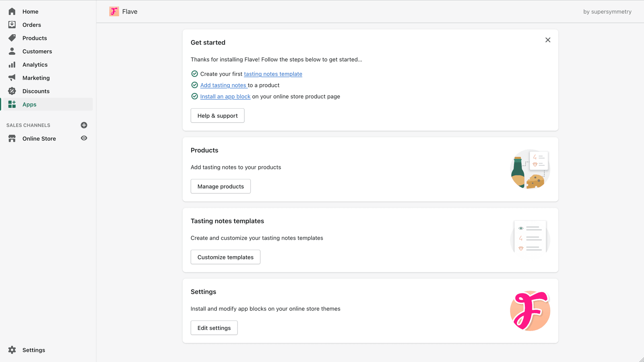
Task: Click the Manage products button
Action: [x=220, y=186]
